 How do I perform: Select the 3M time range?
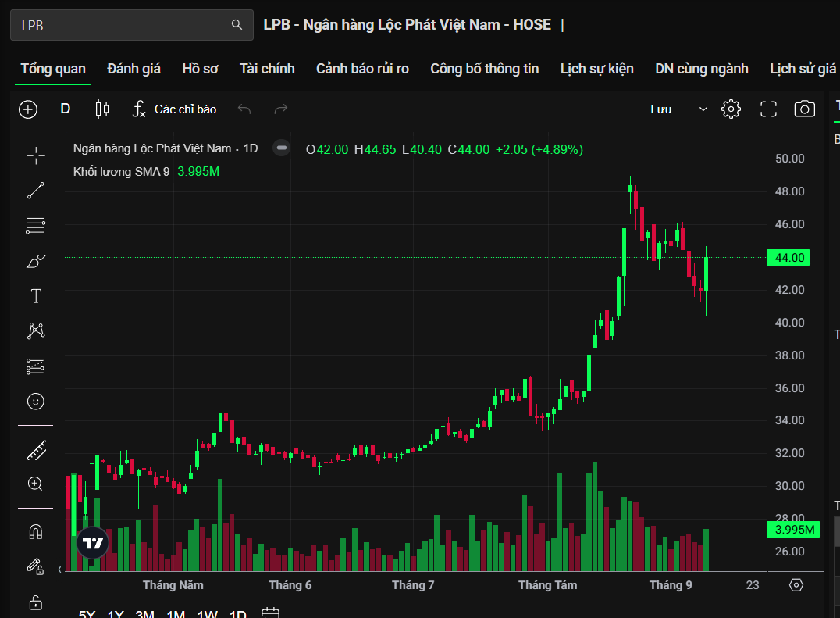coord(144,614)
